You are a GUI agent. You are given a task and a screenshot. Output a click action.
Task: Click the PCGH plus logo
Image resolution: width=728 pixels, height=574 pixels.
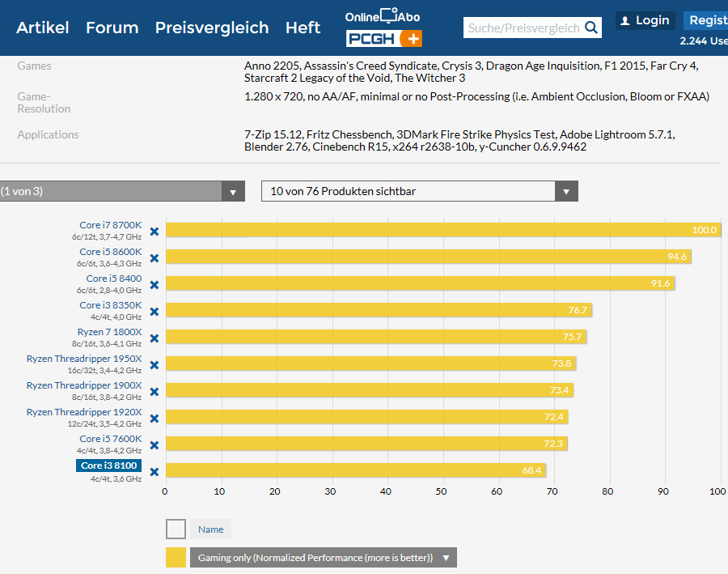384,39
